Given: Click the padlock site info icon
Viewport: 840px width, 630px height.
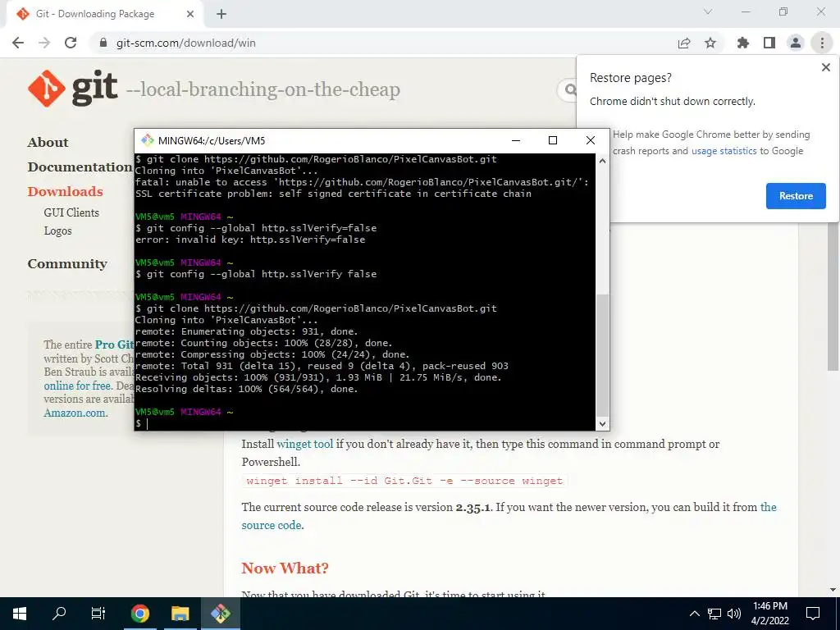Looking at the screenshot, I should pyautogui.click(x=103, y=43).
